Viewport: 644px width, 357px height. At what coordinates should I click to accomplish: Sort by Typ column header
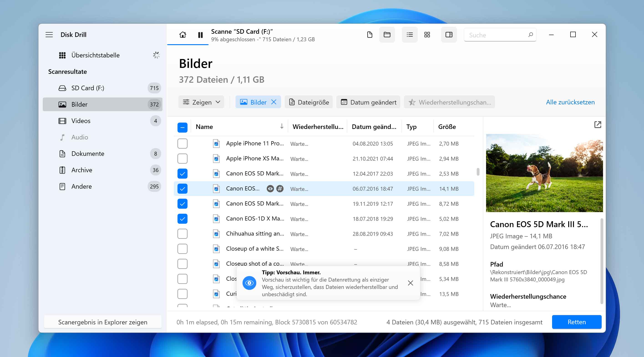[418, 127]
